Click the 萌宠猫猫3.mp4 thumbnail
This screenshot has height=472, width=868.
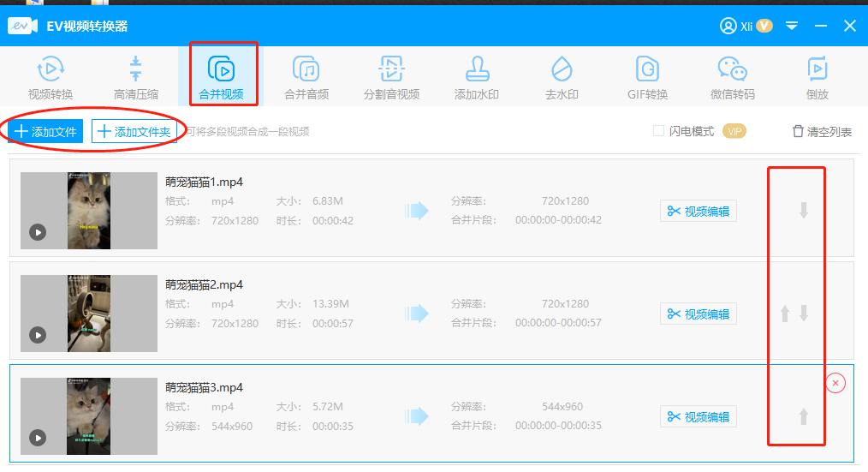88,416
